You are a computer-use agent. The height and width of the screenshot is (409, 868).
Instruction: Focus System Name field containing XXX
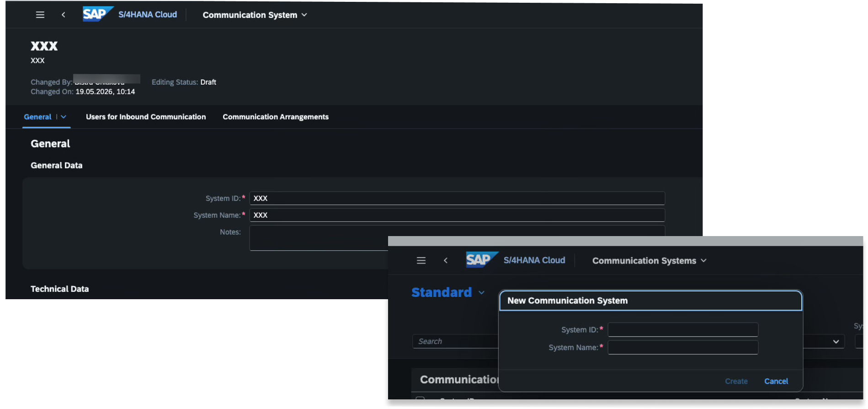click(x=457, y=215)
